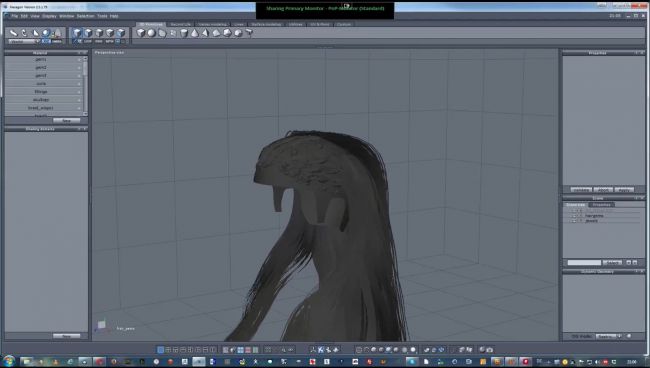
Task: Click the camera snapshot icon in bottom toolbar
Action: pyautogui.click(x=490, y=350)
